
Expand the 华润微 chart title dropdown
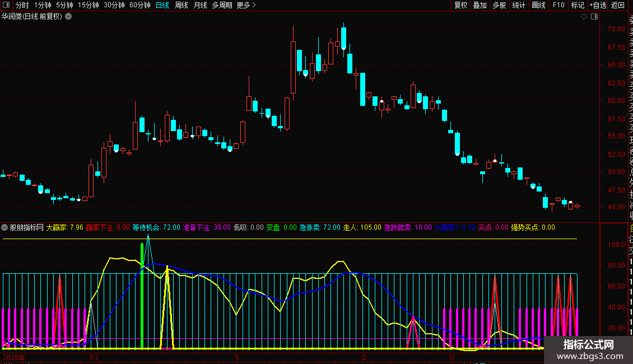tap(68, 16)
